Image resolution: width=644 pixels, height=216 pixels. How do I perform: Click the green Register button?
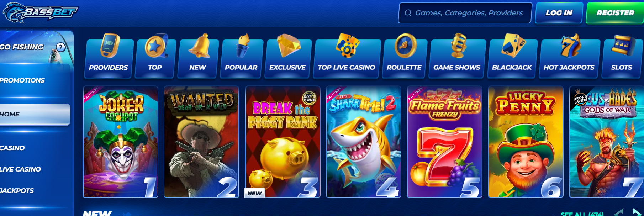point(615,13)
